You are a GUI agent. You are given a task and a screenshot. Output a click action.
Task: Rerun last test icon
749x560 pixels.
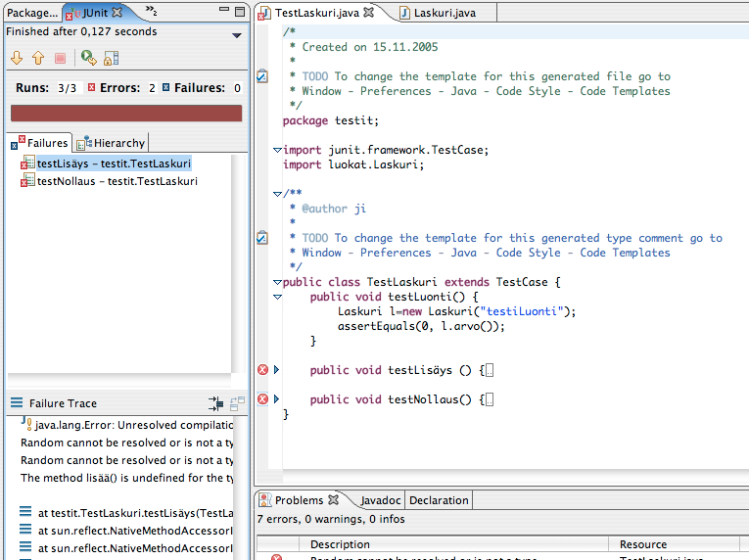point(88,58)
